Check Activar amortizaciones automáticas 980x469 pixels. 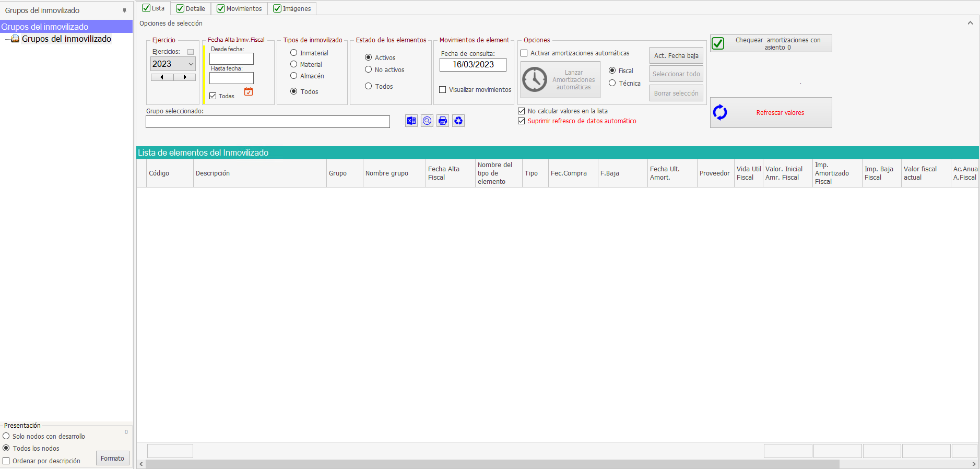click(x=524, y=53)
